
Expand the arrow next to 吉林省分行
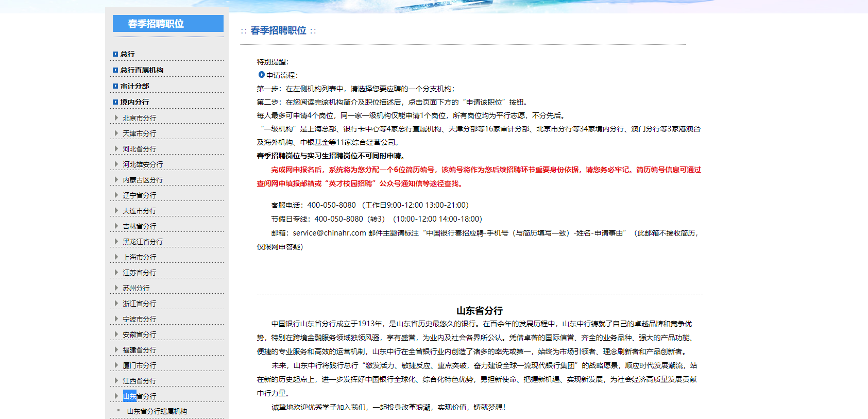pyautogui.click(x=116, y=226)
